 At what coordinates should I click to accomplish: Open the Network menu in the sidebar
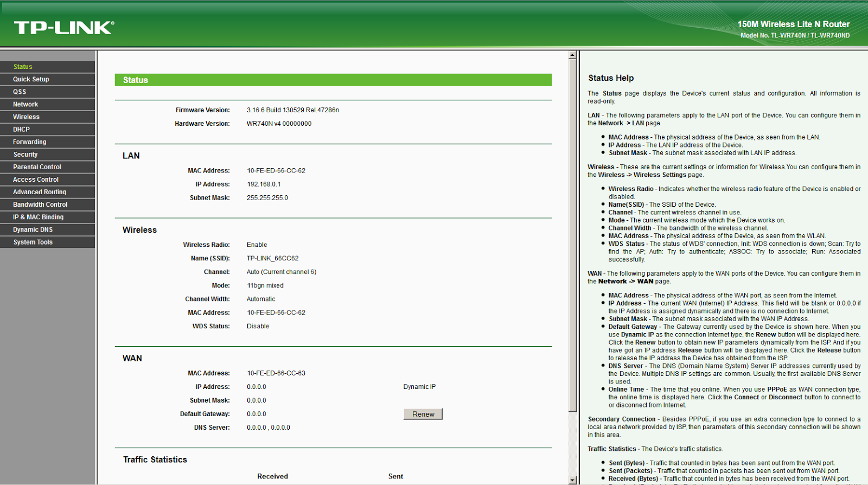click(48, 104)
